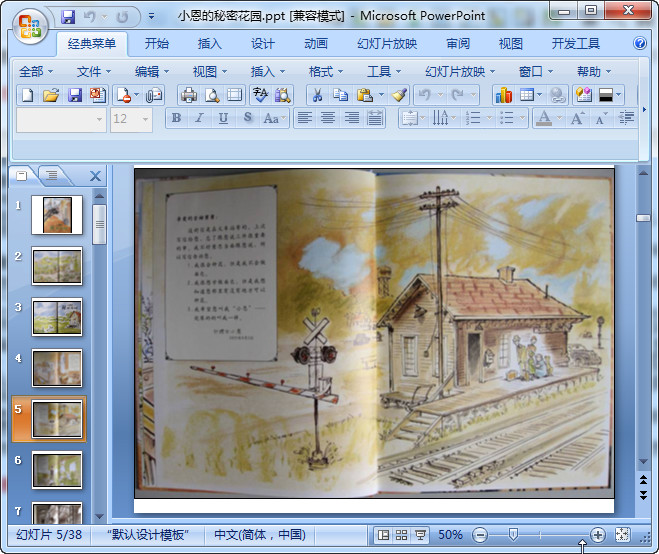Screen dimensions: 659x554
Task: Open the 帮助 menu
Action: pyautogui.click(x=594, y=72)
